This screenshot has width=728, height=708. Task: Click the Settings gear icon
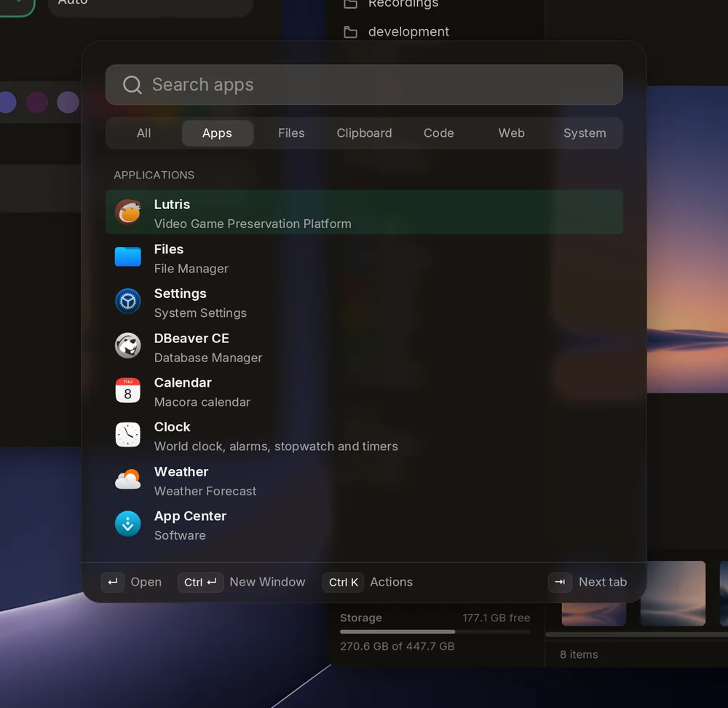click(127, 301)
